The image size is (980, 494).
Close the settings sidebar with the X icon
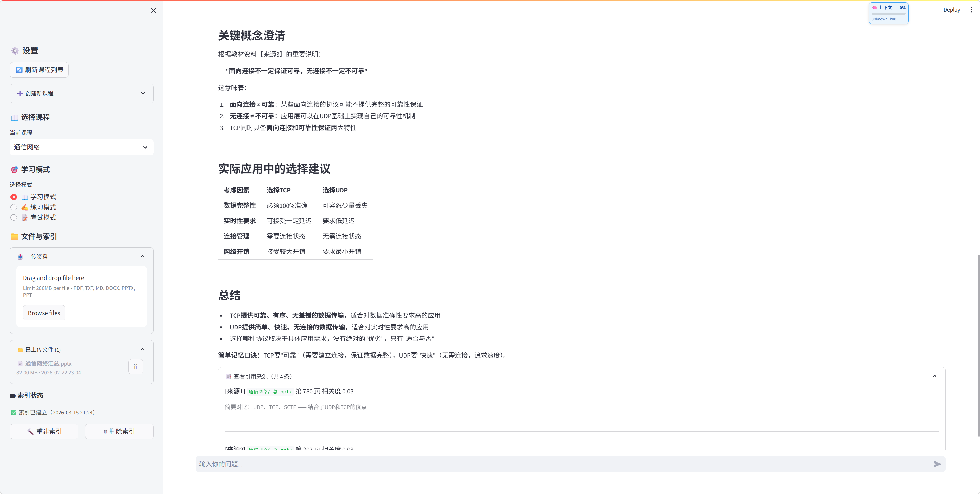coord(153,10)
